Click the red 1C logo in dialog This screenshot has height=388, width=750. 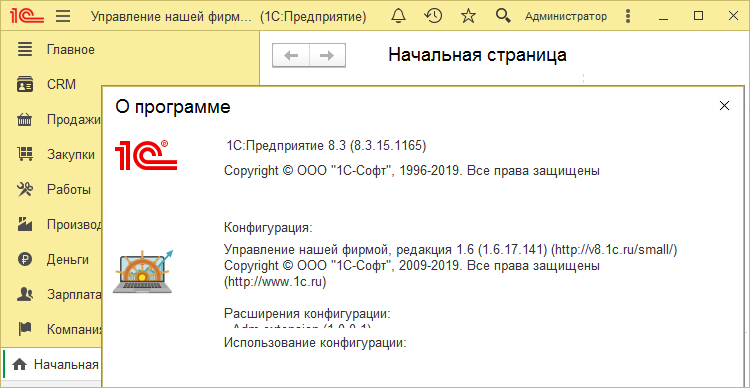point(146,155)
